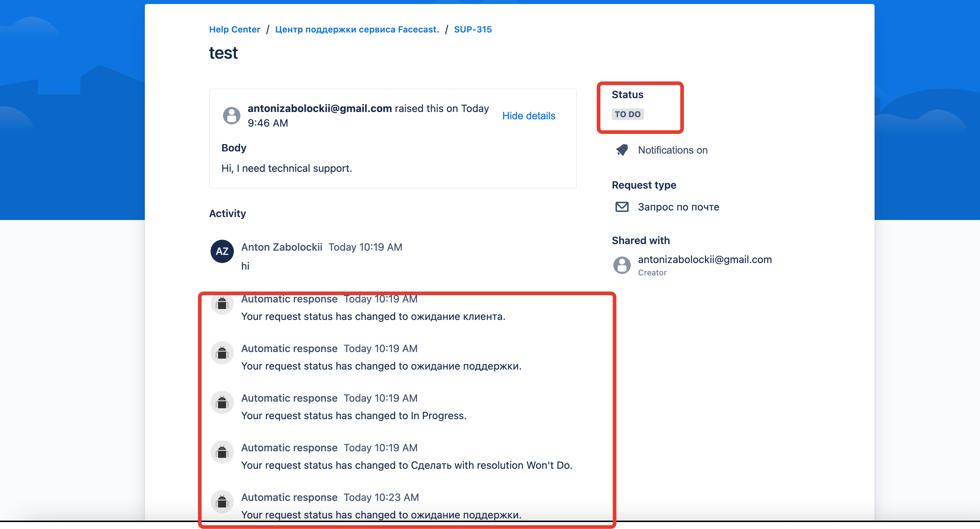Screen dimensions: 980x529
Task: Collapse request details via Hide details
Action: pyautogui.click(x=529, y=116)
